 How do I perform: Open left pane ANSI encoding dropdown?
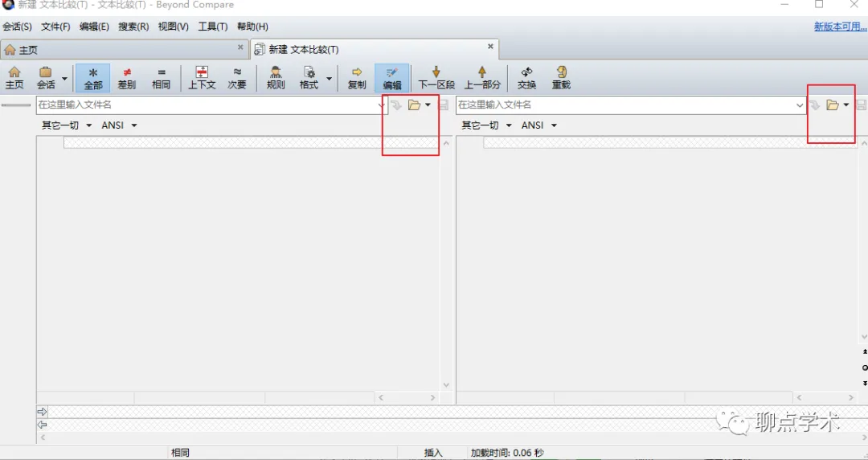tap(119, 125)
